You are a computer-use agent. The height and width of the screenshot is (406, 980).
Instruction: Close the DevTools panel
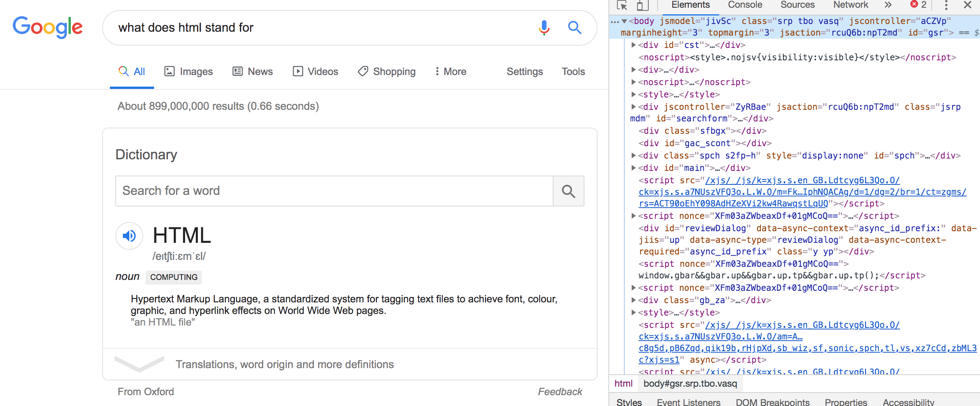pyautogui.click(x=967, y=5)
